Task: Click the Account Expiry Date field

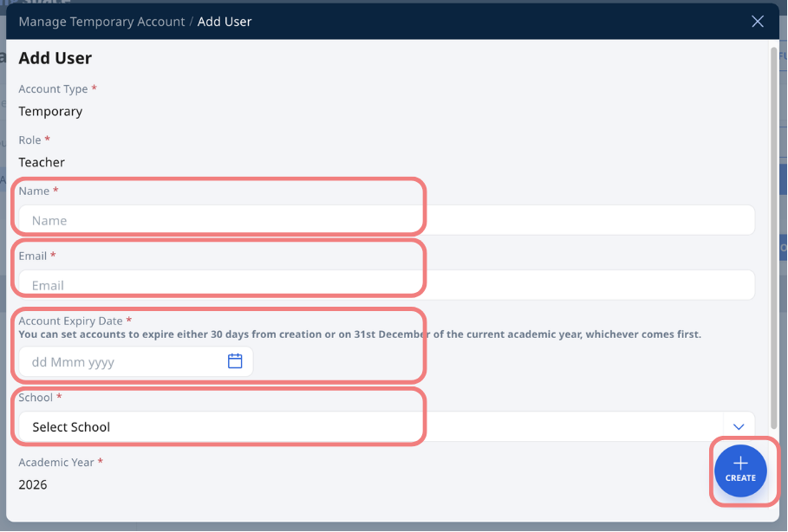Action: click(136, 361)
